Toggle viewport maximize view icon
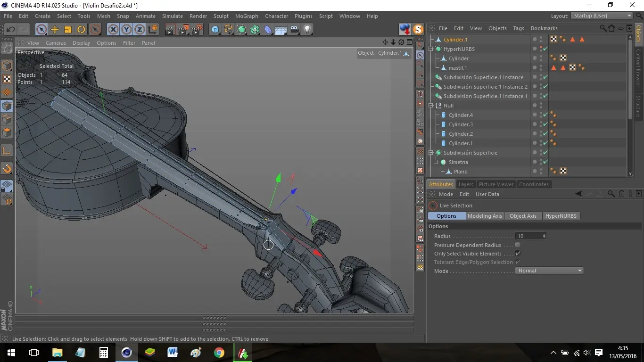This screenshot has height=362, width=644. 409,42
